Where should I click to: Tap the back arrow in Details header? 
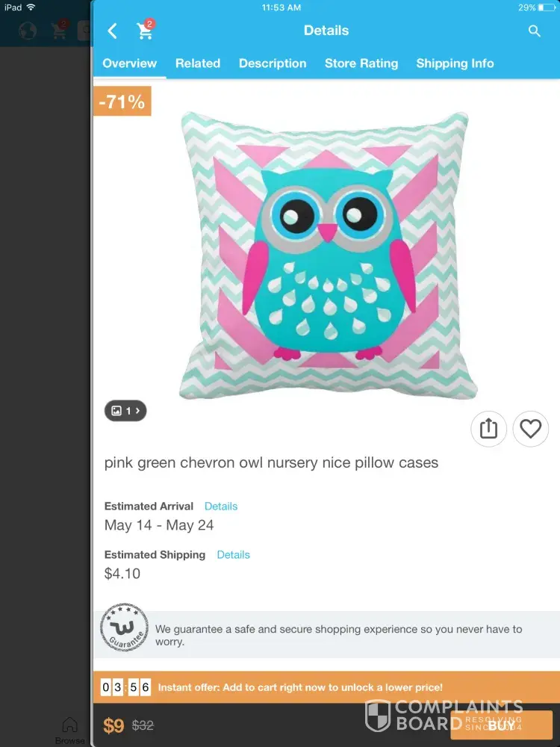coord(113,31)
